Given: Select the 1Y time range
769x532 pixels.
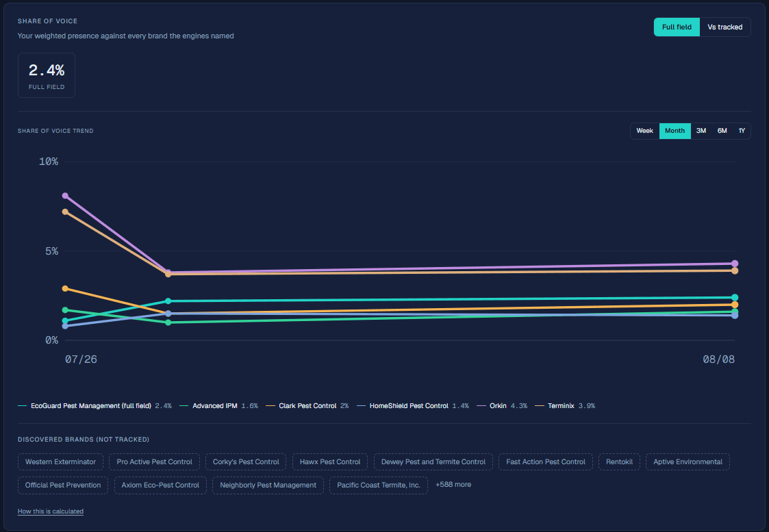Looking at the screenshot, I should tap(742, 131).
